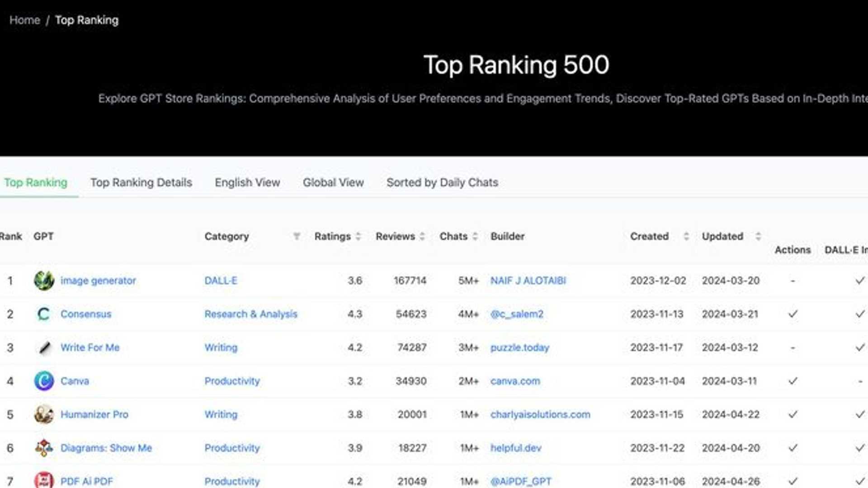Open the Sorted by Daily Chats tab
The image size is (868, 488).
click(x=442, y=183)
